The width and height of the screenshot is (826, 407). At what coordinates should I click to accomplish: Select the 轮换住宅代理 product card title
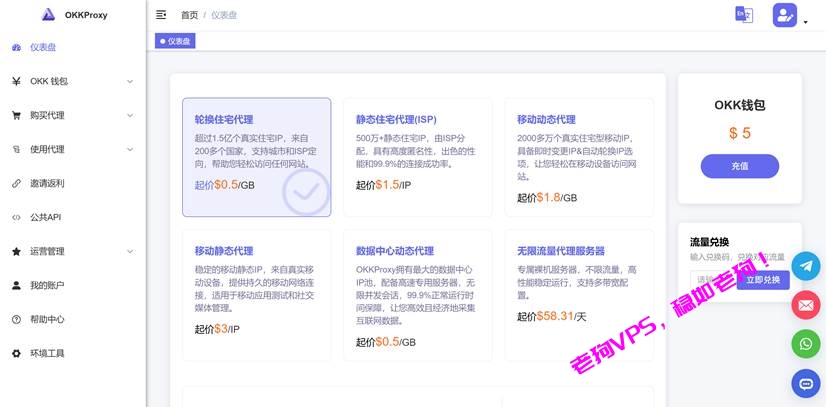(x=224, y=120)
